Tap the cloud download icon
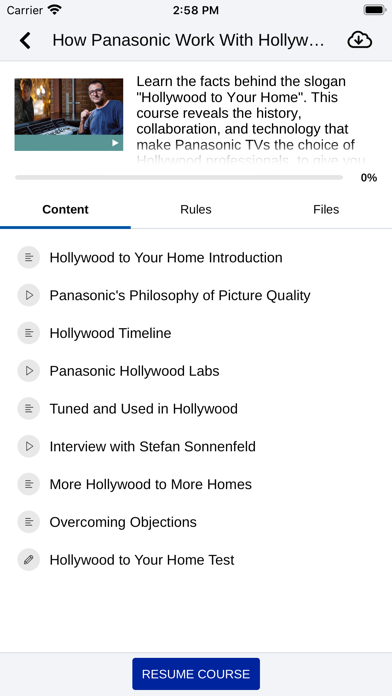392x696 pixels. 360,40
